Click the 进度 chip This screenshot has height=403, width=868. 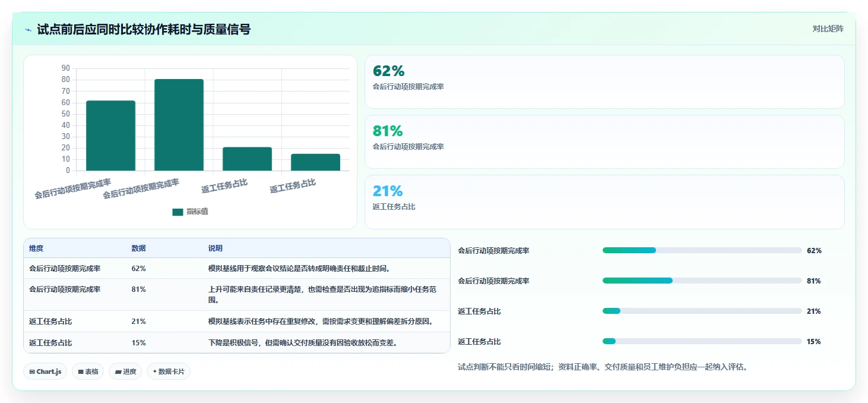(125, 371)
